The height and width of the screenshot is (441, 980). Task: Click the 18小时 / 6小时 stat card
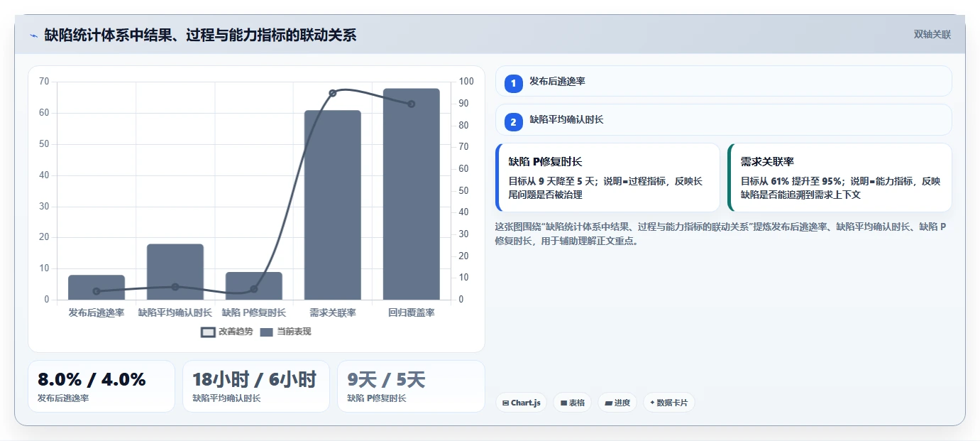256,386
